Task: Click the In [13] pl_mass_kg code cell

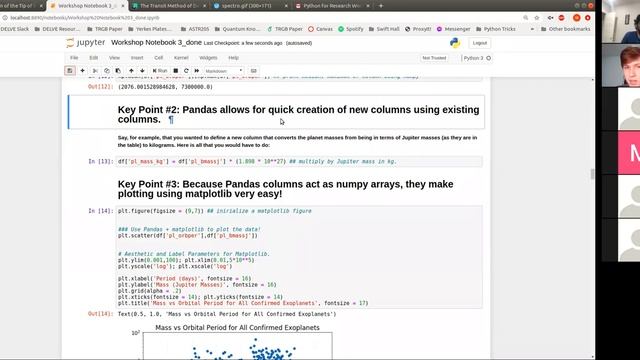Action: [299, 162]
